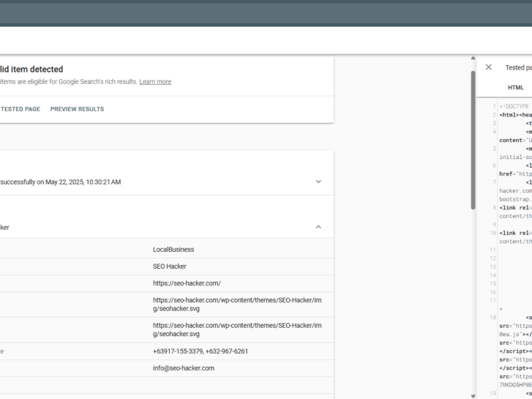Click the vertical scrollbar thumb
The height and width of the screenshot is (399, 532).
pos(473,141)
